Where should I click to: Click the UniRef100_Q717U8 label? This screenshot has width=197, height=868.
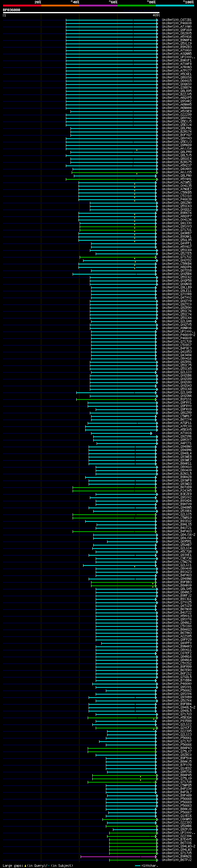coord(177,782)
